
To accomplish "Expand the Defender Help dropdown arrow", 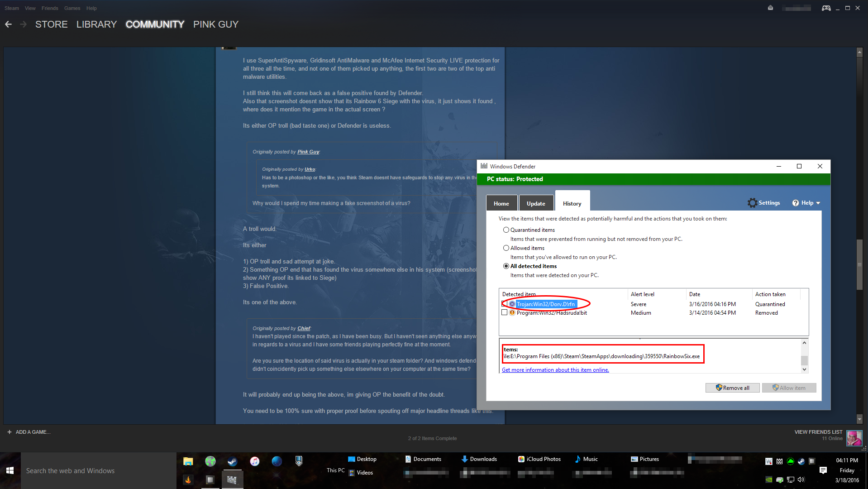I will click(x=818, y=203).
